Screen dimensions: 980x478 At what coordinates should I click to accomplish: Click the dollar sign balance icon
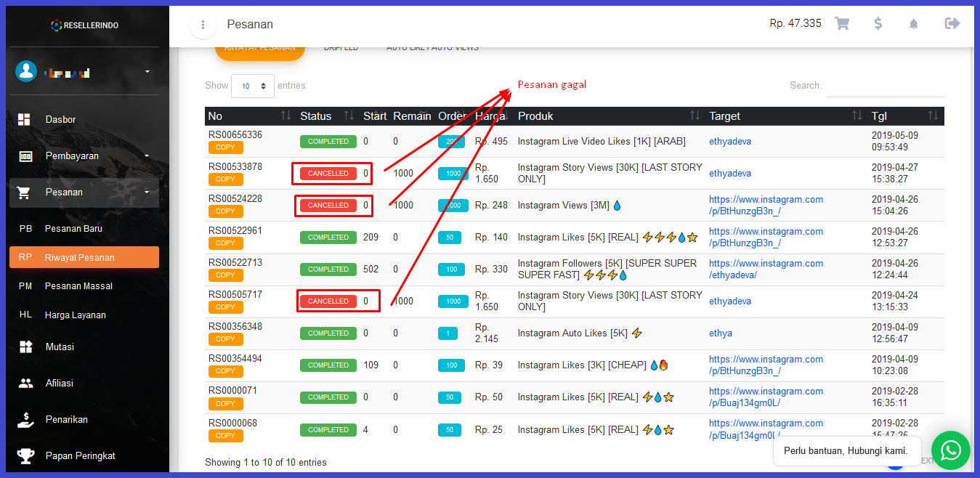pos(878,23)
